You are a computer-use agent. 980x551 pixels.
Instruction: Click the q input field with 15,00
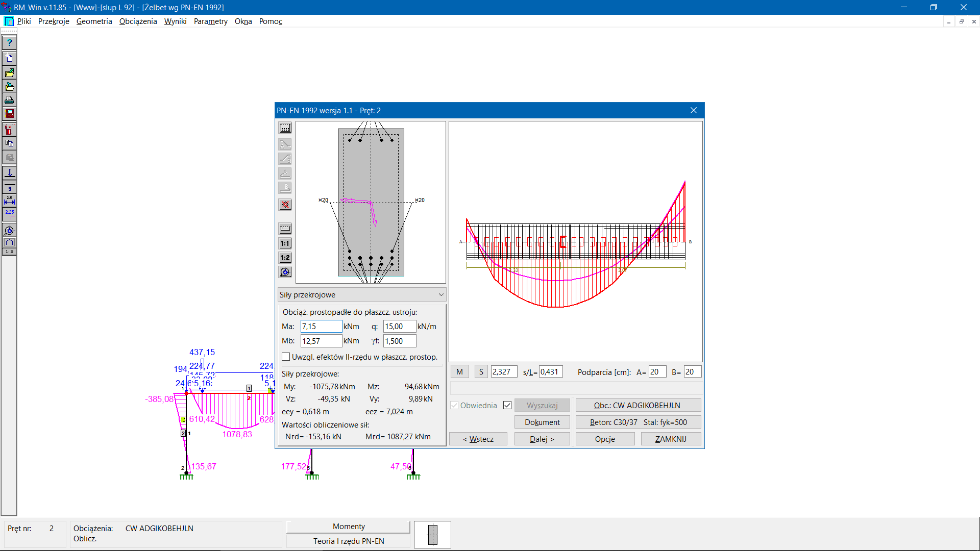400,327
